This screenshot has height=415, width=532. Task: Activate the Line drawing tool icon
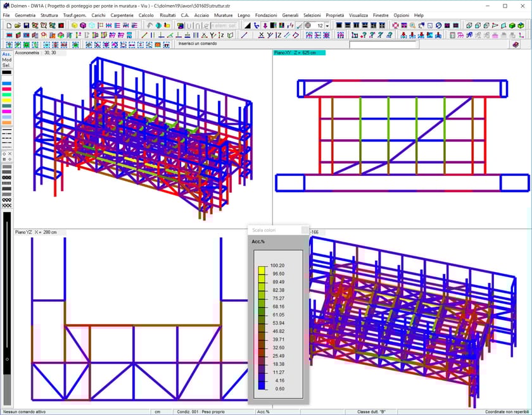pos(144,35)
